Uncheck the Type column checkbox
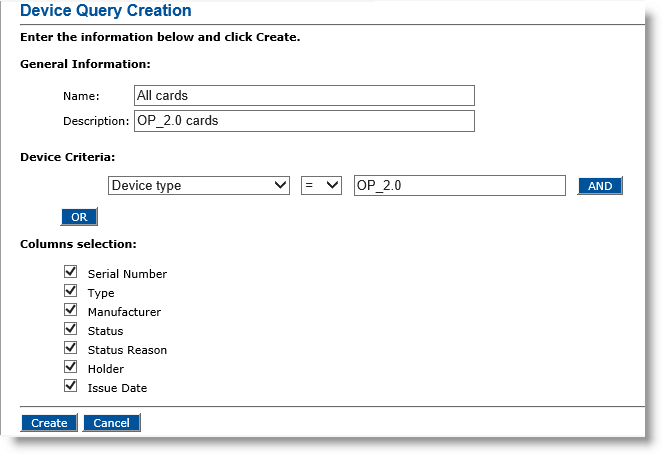 coord(70,291)
